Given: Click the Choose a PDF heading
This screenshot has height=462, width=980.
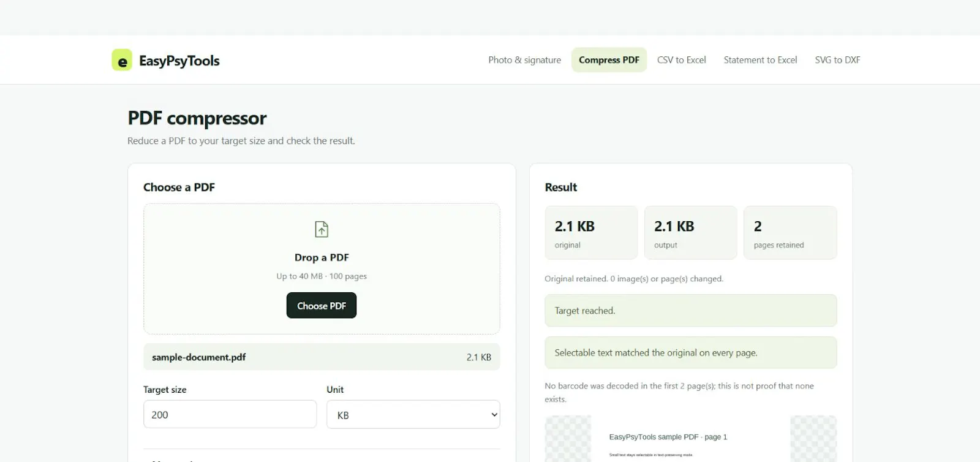Looking at the screenshot, I should coord(179,187).
